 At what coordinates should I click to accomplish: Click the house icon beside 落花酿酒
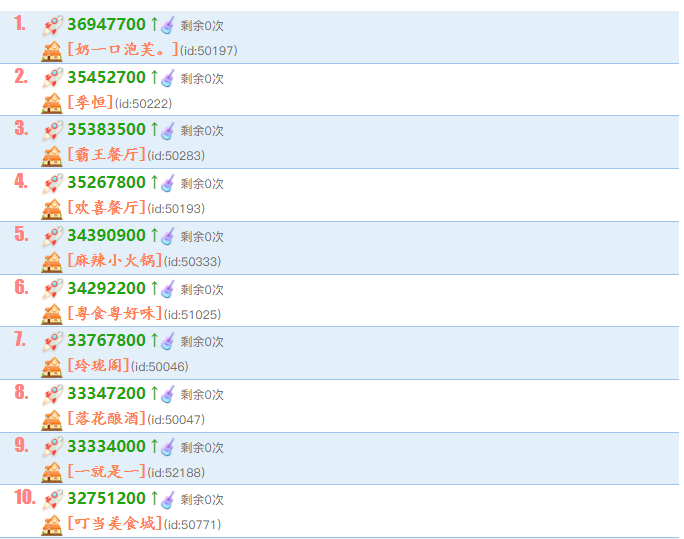pyautogui.click(x=52, y=419)
